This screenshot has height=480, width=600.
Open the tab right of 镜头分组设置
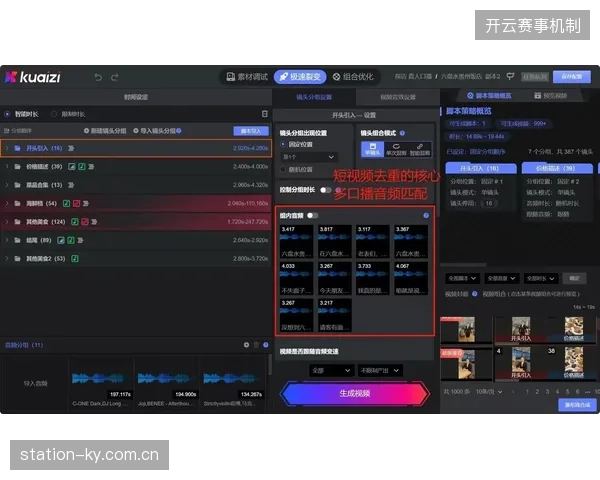pos(398,97)
